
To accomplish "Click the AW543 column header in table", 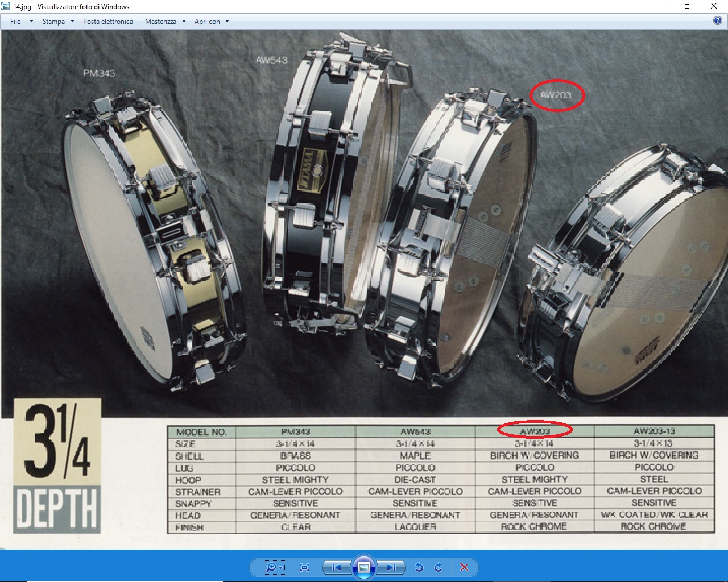I will (415, 432).
